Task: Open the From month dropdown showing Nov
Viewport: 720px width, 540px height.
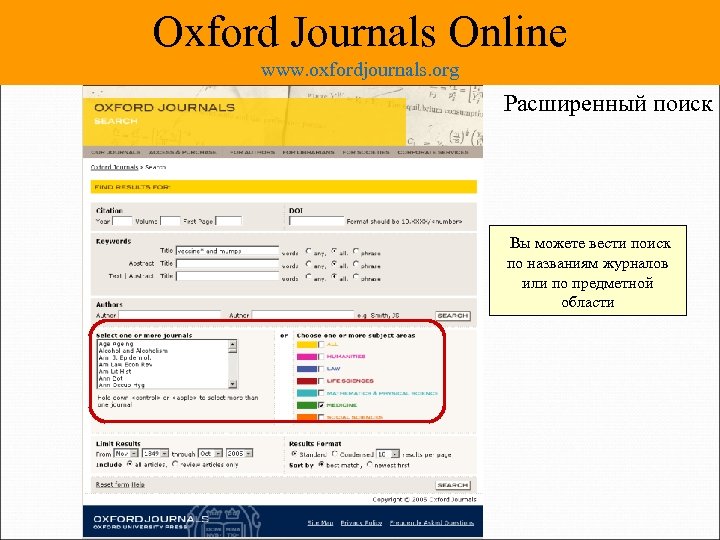Action: pos(126,454)
